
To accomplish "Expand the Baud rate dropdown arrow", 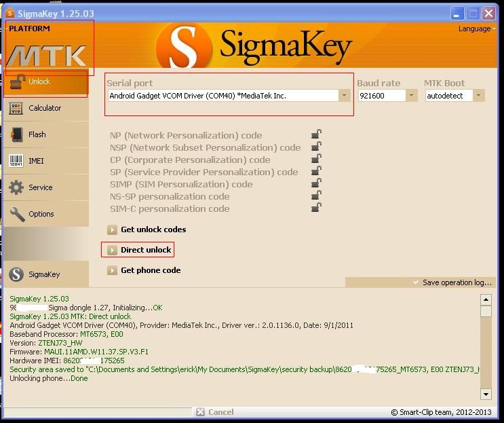I will (411, 96).
